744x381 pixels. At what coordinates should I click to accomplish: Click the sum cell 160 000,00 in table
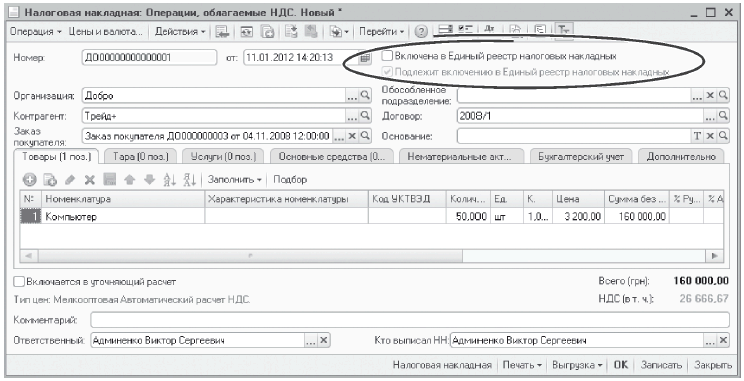click(637, 216)
